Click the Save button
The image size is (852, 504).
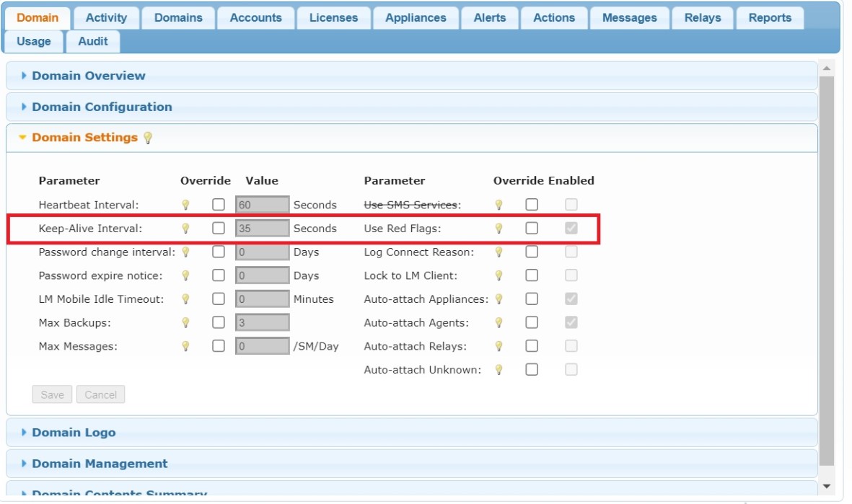pyautogui.click(x=52, y=395)
